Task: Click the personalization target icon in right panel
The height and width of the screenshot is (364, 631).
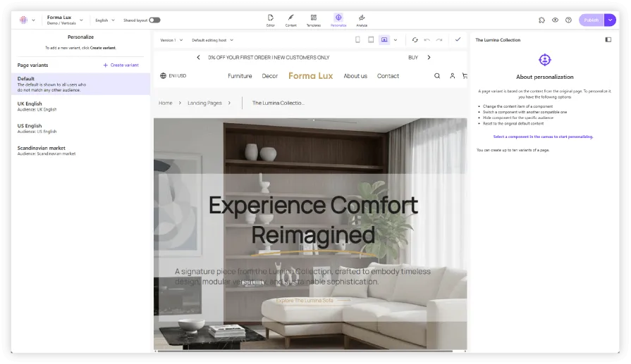Action: [544, 60]
